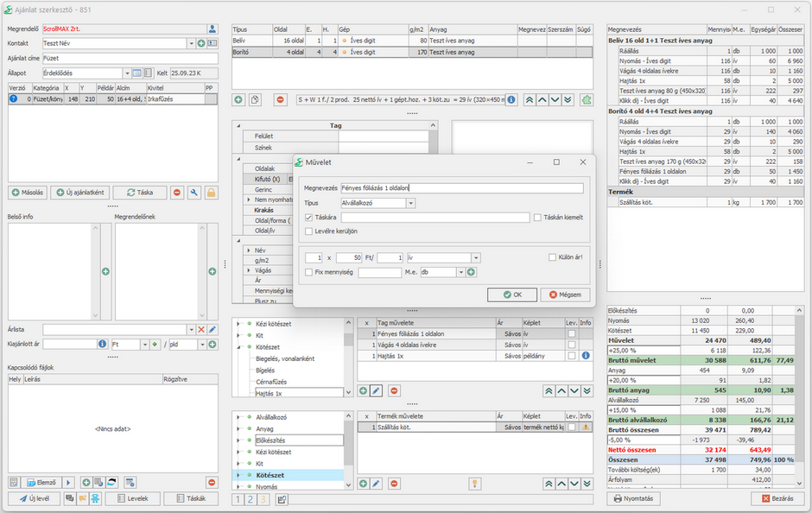Click into the Megnevezés text field
812x513 pixels.
click(x=462, y=187)
